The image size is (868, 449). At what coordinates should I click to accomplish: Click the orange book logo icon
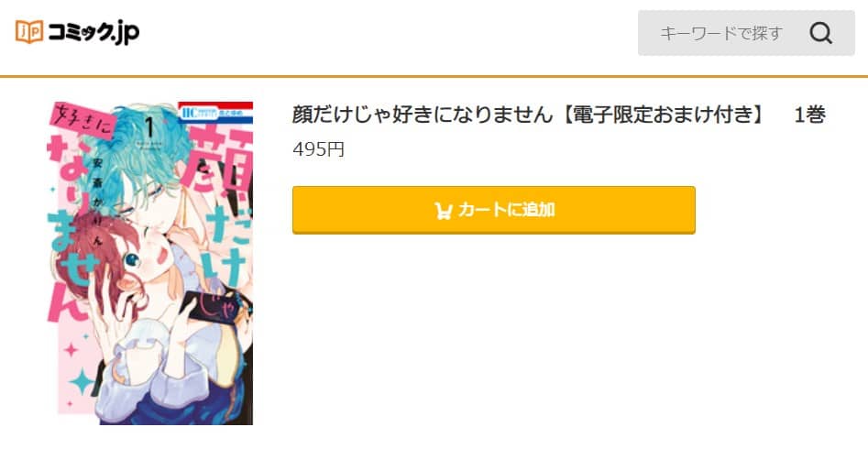point(28,32)
